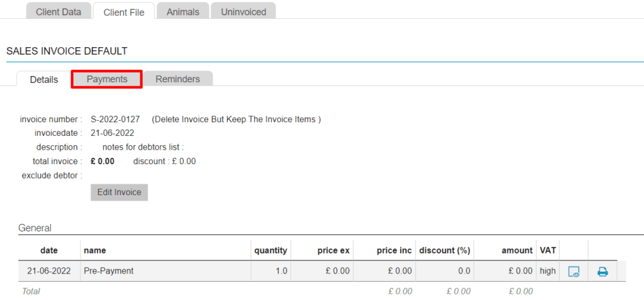Screen dimensions: 644x300
Task: Click invoice number S-2022-0127
Action: click(x=116, y=119)
